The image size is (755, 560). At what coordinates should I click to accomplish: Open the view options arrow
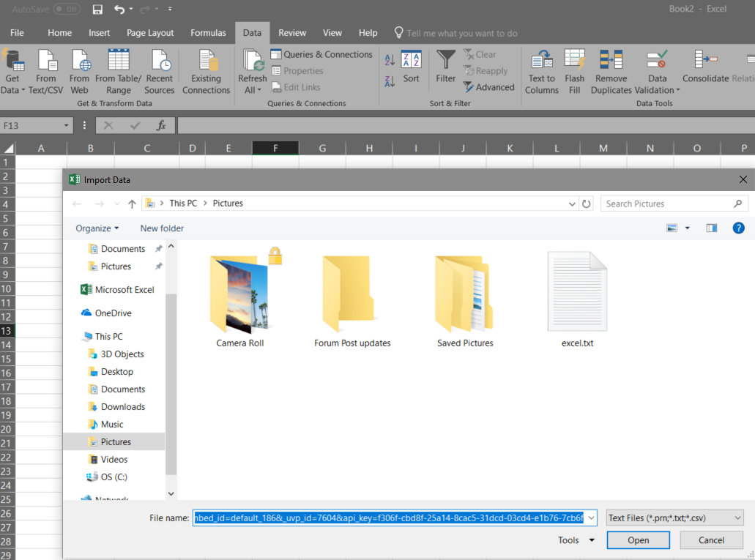point(688,228)
